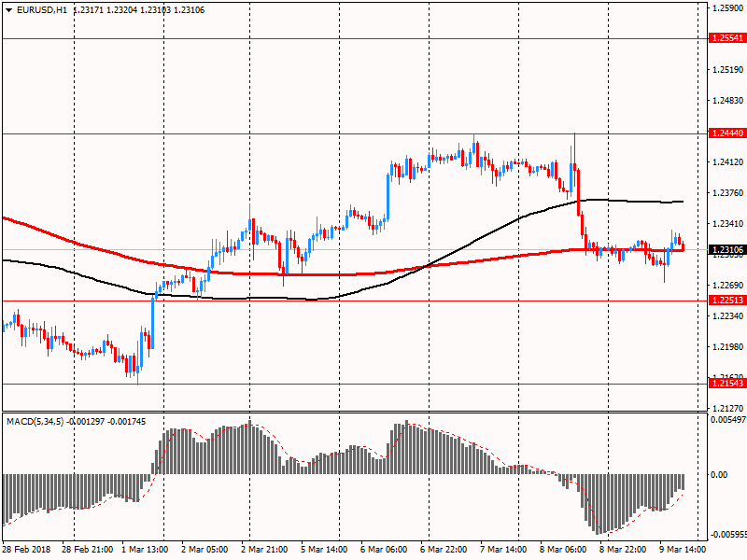The height and width of the screenshot is (560, 747).
Task: Click the 6 Mar 06:00 time label
Action: click(384, 550)
